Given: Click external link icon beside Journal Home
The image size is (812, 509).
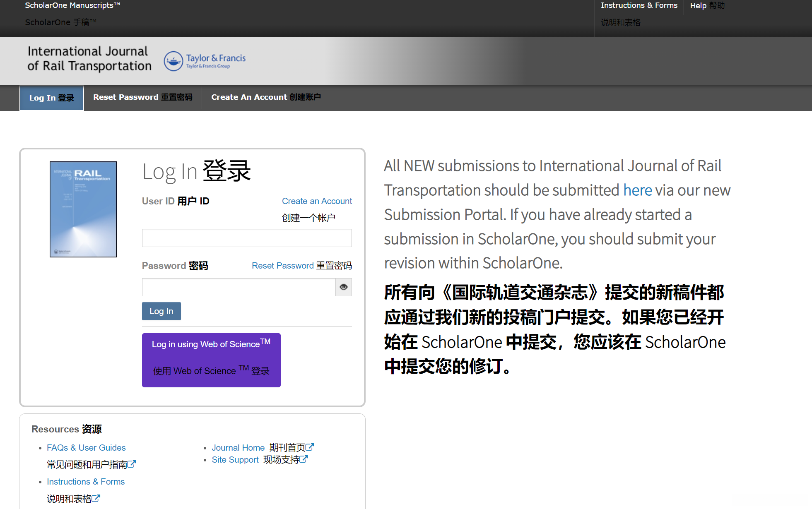Looking at the screenshot, I should pyautogui.click(x=310, y=447).
